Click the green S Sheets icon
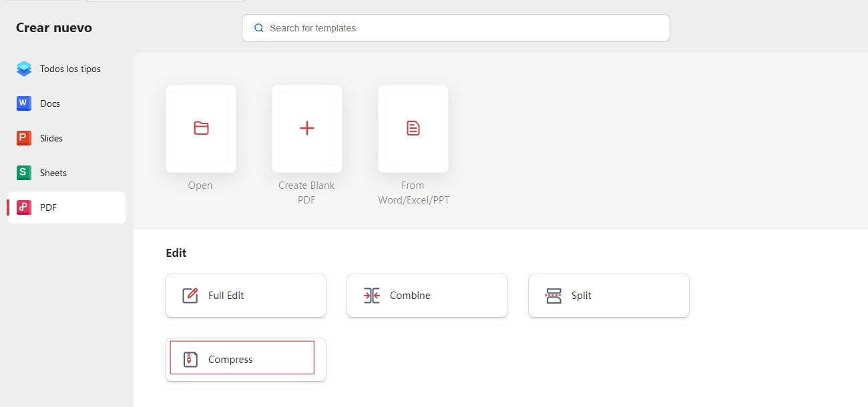Screen dimensions: 868x407 tap(24, 173)
